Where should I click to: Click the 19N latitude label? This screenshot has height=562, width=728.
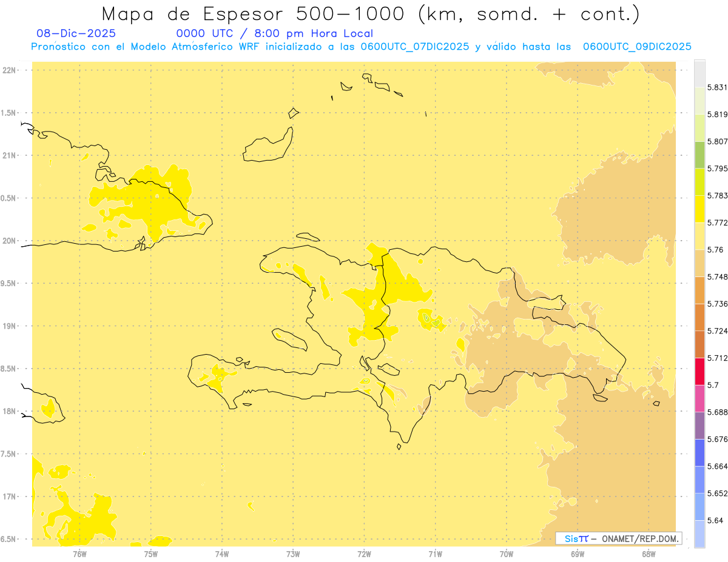8,326
